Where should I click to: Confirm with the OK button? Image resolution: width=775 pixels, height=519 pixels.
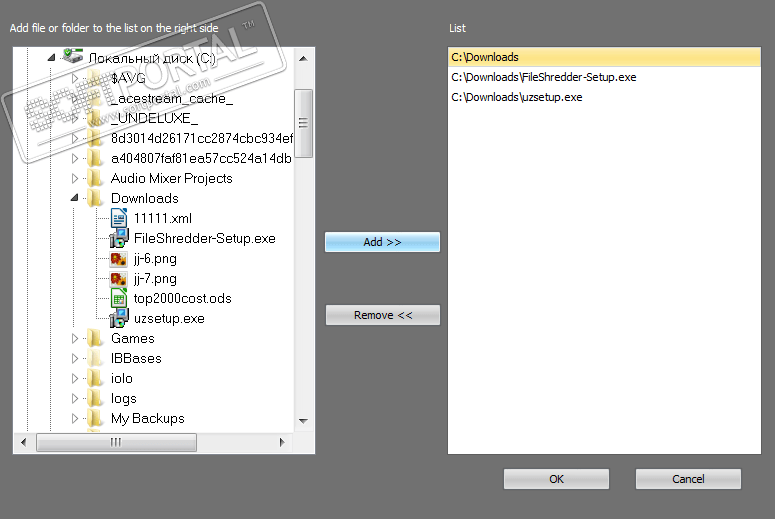[x=556, y=479]
